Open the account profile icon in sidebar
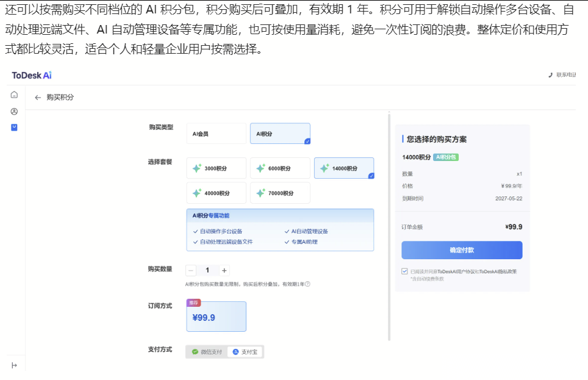 point(14,112)
